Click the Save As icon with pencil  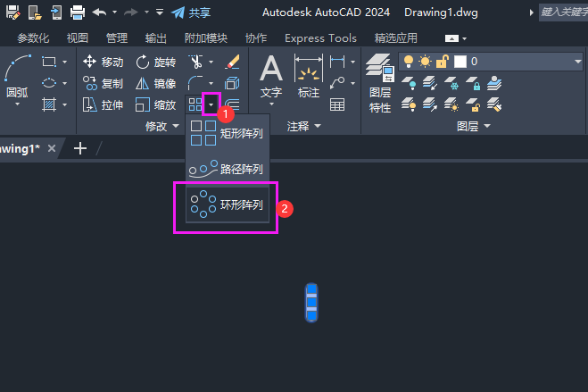pyautogui.click(x=12, y=13)
